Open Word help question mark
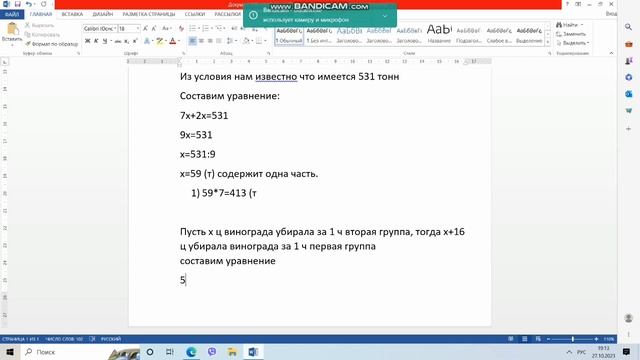 click(567, 4)
